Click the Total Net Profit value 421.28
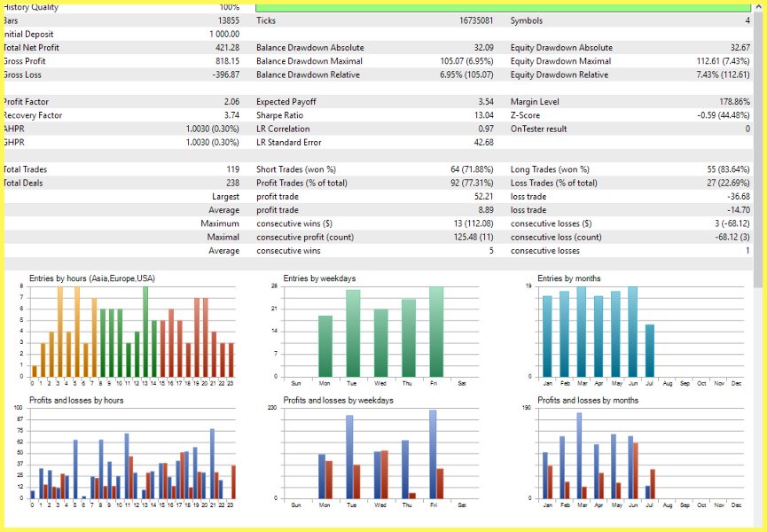 tap(227, 47)
